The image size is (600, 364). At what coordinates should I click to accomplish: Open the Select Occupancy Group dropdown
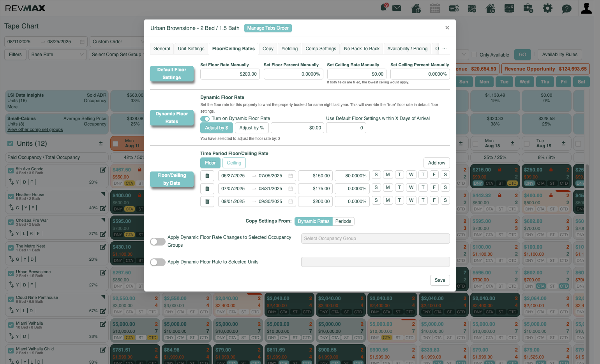click(x=376, y=239)
